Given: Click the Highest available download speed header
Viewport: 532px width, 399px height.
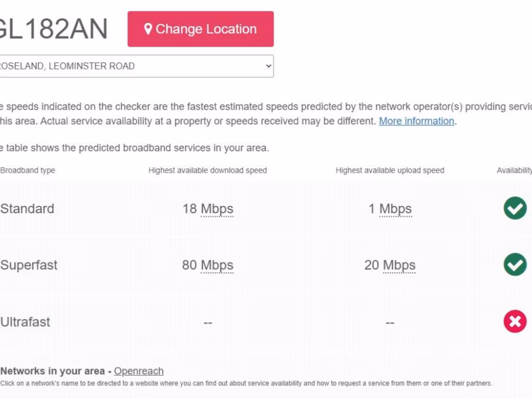Looking at the screenshot, I should tap(208, 170).
